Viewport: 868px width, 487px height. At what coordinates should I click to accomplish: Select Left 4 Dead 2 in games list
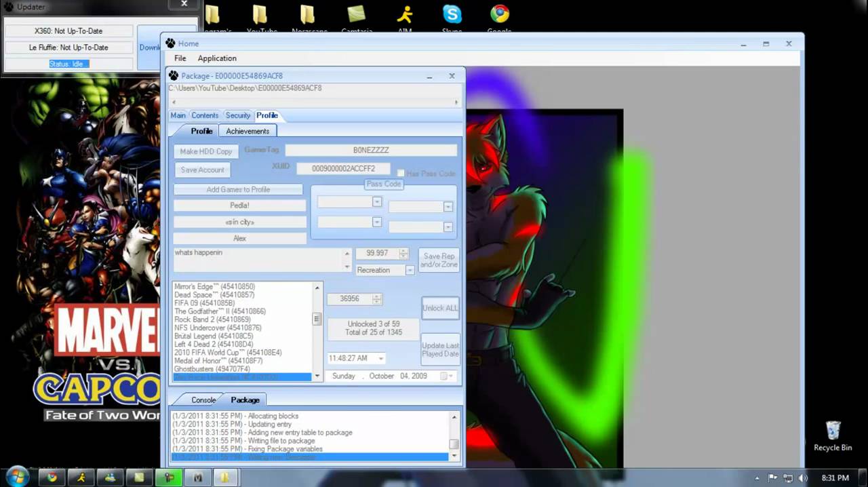click(213, 345)
